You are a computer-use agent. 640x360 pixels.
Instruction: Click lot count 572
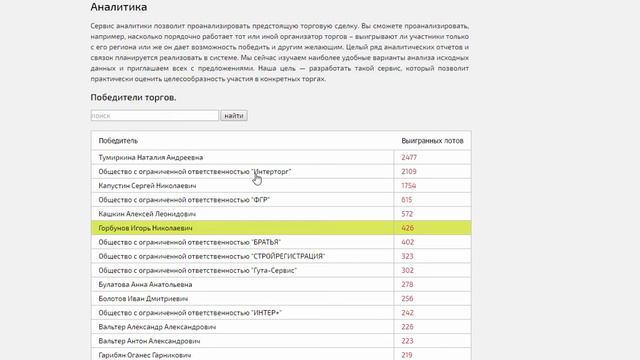(407, 213)
